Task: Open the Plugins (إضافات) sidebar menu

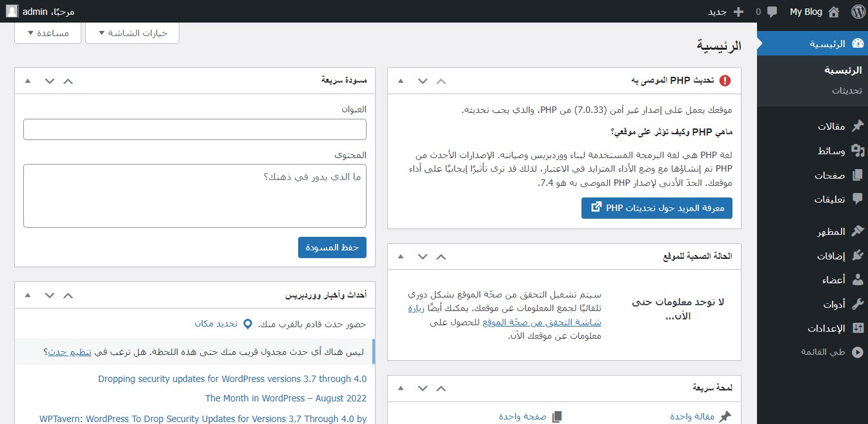Action: pos(831,255)
